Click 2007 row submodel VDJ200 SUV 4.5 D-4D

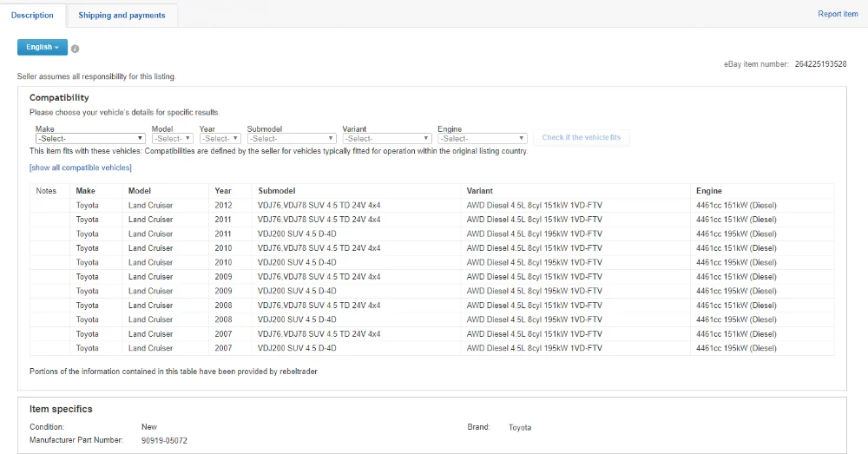click(x=297, y=348)
